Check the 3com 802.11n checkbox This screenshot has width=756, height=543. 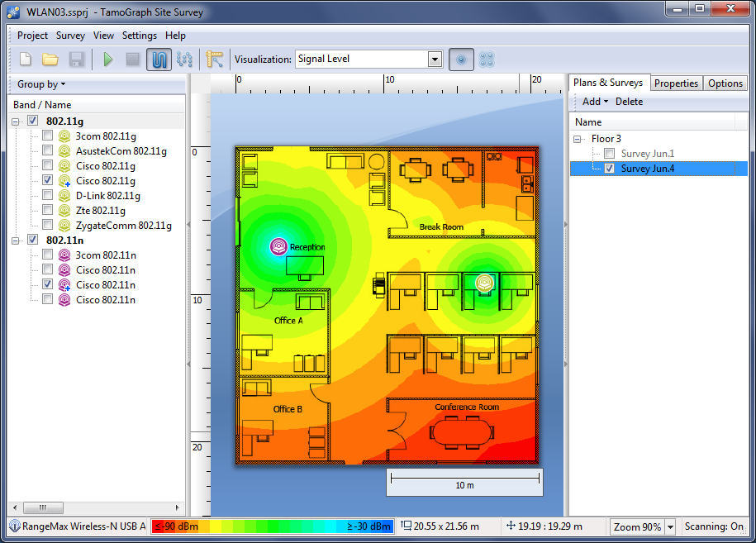(47, 255)
